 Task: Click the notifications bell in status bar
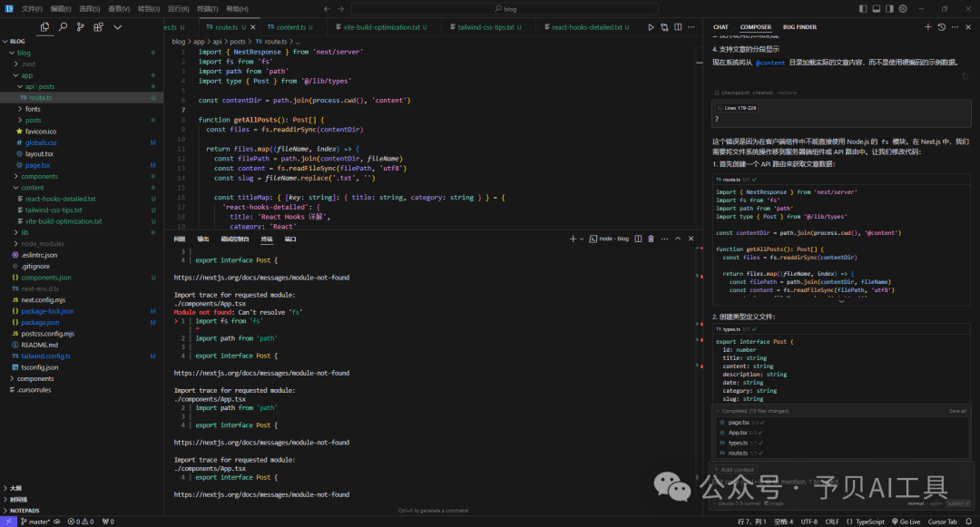click(x=968, y=522)
